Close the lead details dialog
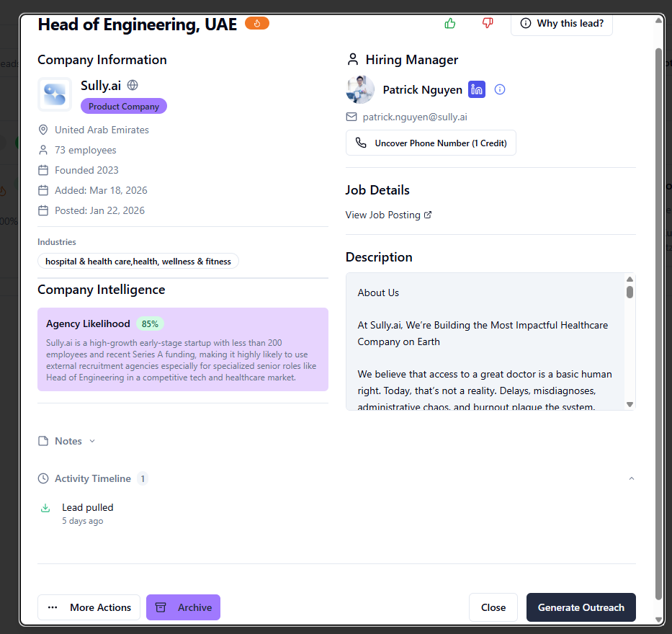Screen dimensions: 672x634 coord(493,607)
